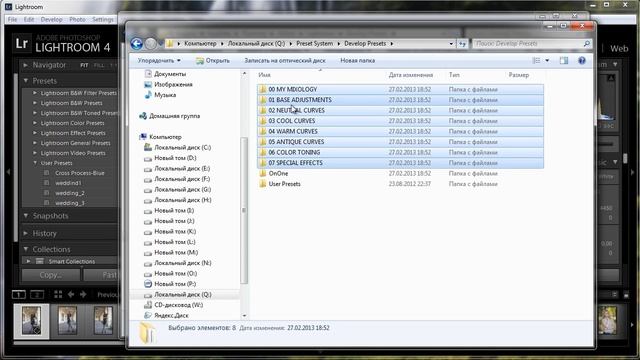
Task: Open Lightroom File menu
Action: click(13, 19)
